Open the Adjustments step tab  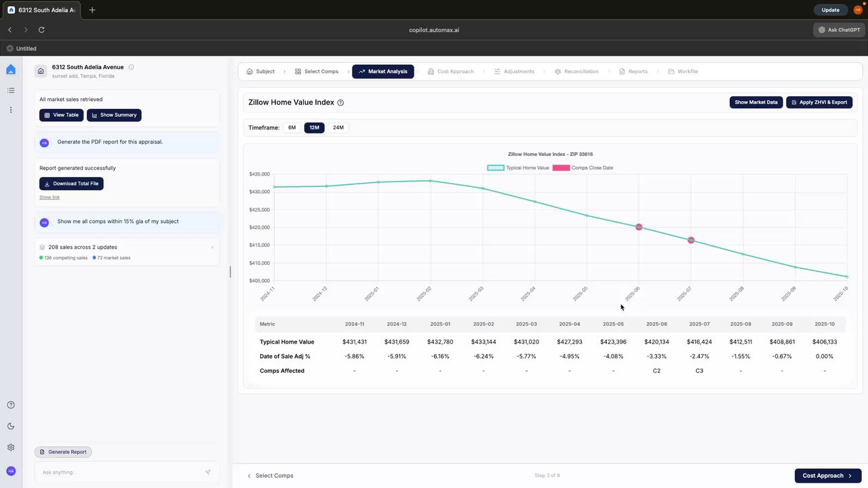[x=514, y=71]
